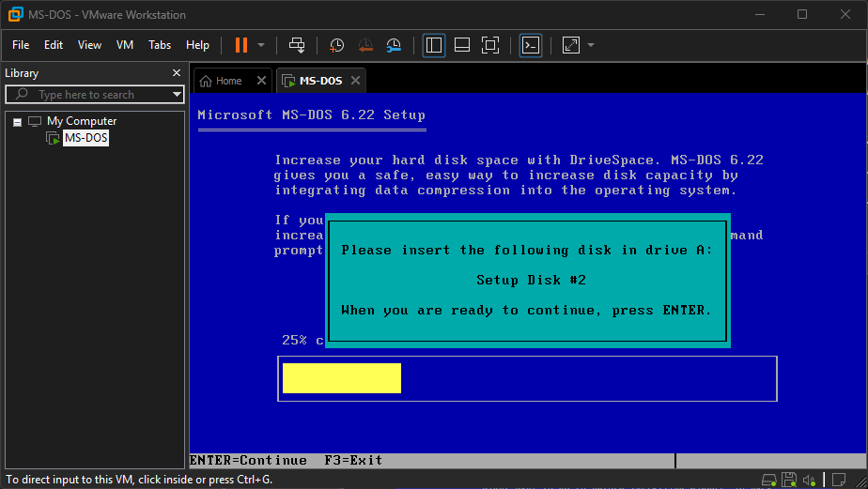Collapse the My Computer tree node

click(17, 121)
